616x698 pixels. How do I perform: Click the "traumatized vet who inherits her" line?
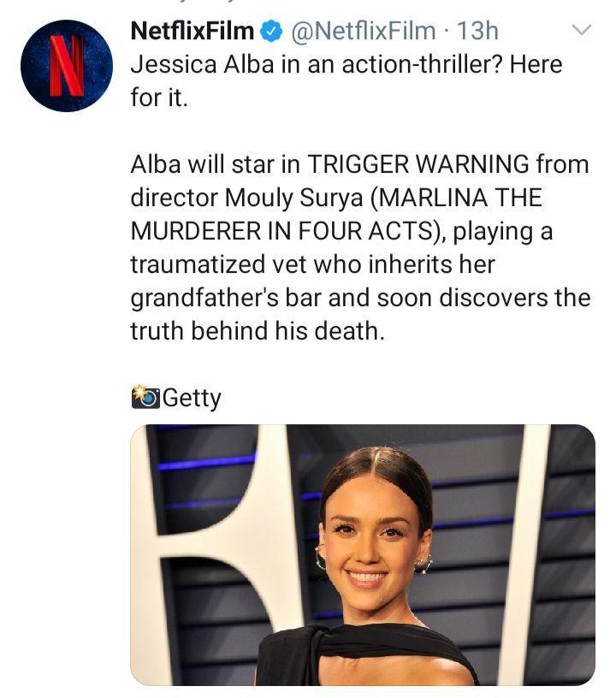pos(312,265)
